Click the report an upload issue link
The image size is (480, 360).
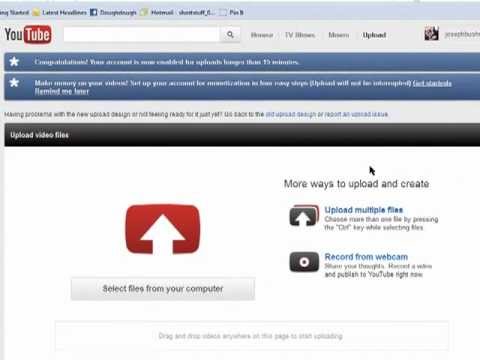tap(356, 114)
